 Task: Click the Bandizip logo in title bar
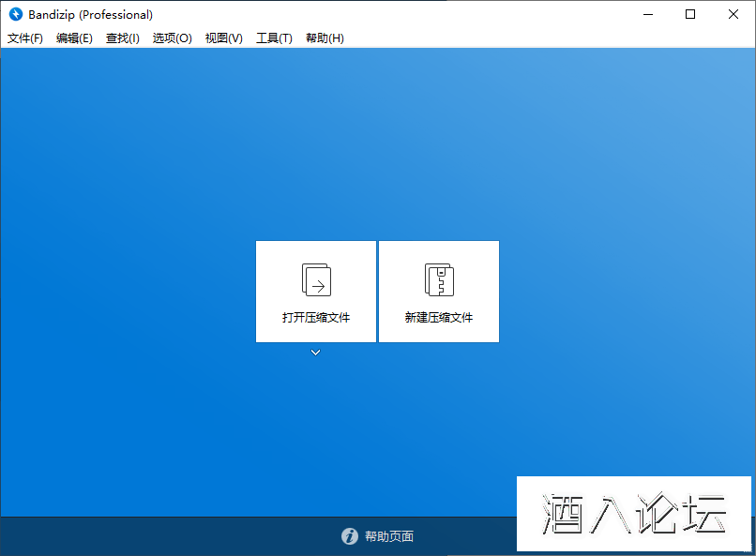coord(15,14)
